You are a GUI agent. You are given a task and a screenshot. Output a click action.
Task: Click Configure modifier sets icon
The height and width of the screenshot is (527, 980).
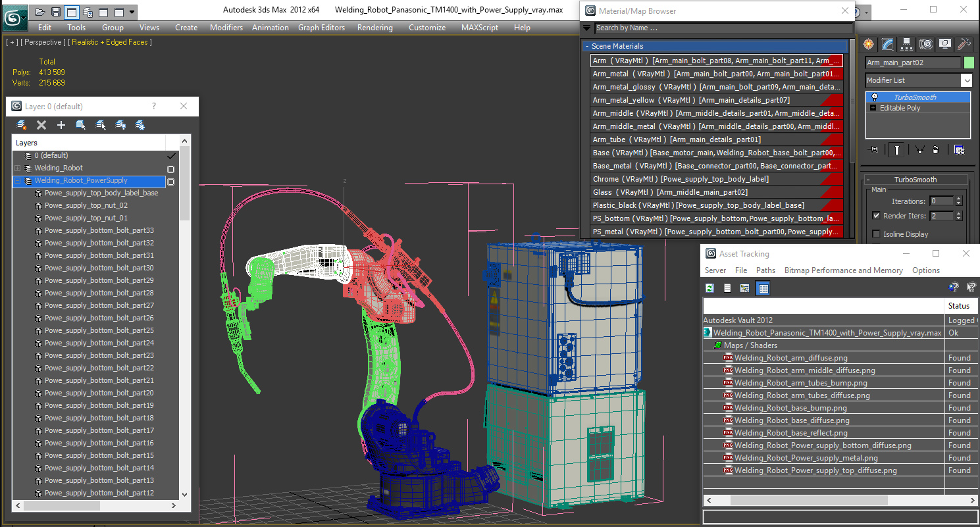[959, 150]
